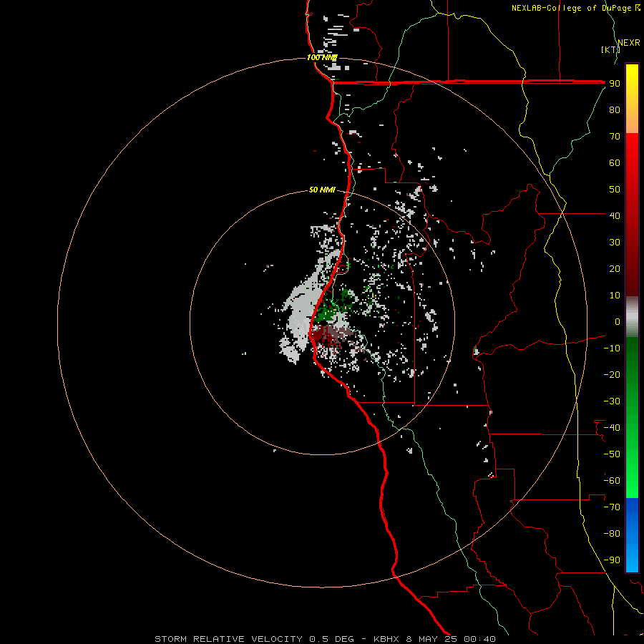The image size is (644, 644).
Task: Click the 0 value on the velocity scale
Action: click(x=618, y=321)
